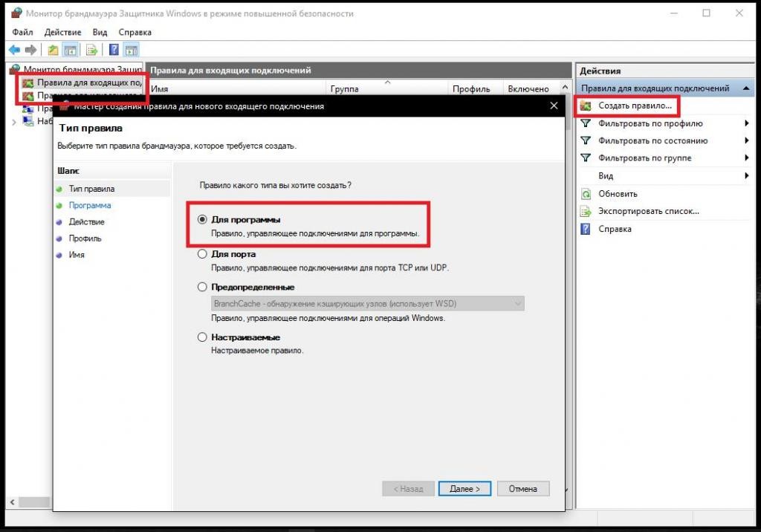Click the Далее > button
761x532 pixels.
click(464, 489)
